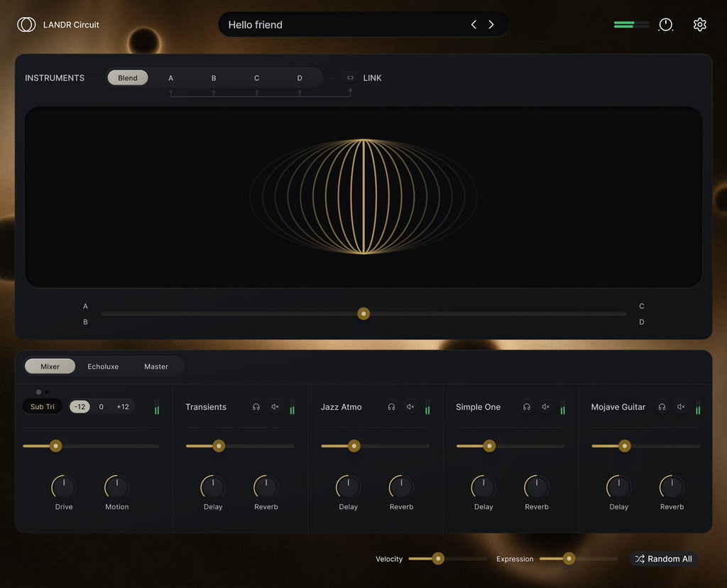Open the Master tab
Viewport: 727px width, 588px height.
tap(155, 366)
